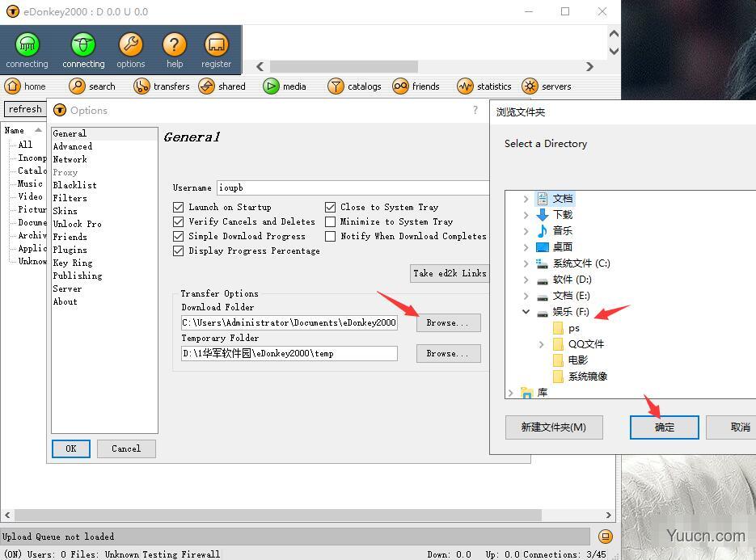
Task: Open the transfers tab
Action: tap(162, 86)
